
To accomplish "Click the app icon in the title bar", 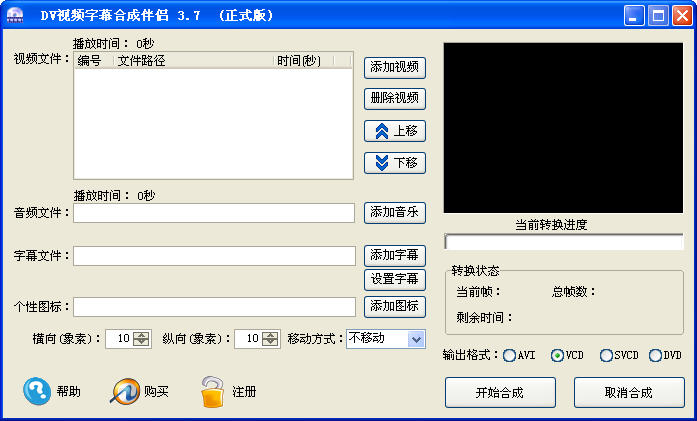I will click(15, 16).
